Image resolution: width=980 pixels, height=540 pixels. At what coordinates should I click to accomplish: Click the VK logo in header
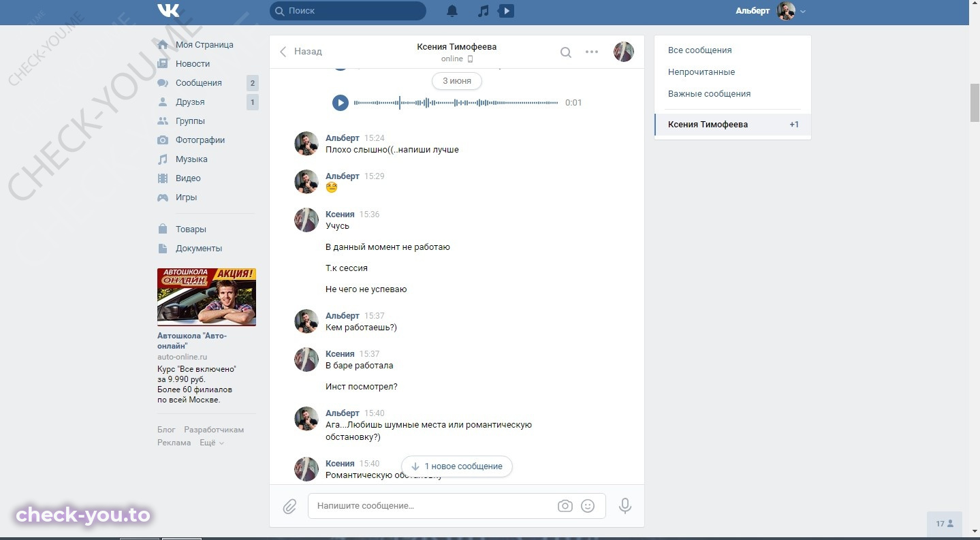168,10
